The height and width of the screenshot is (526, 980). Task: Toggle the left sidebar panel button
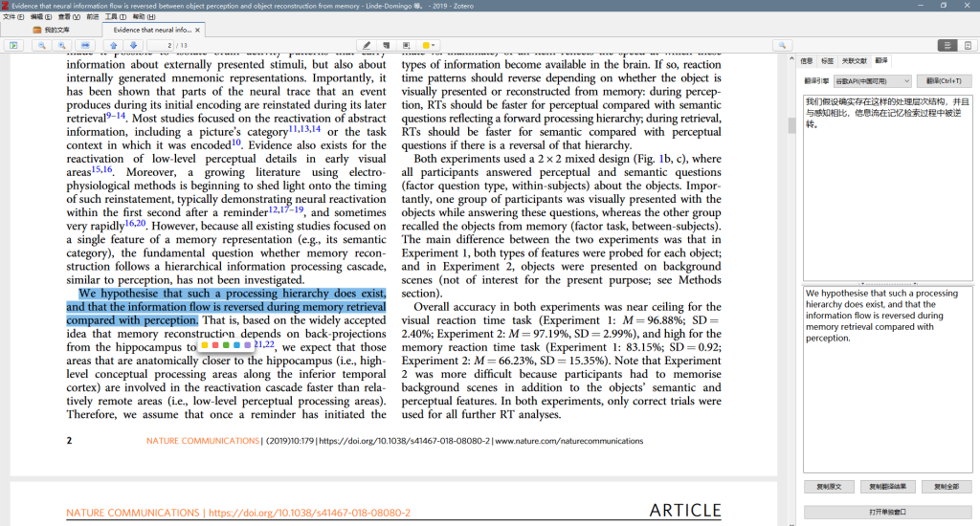tap(13, 45)
